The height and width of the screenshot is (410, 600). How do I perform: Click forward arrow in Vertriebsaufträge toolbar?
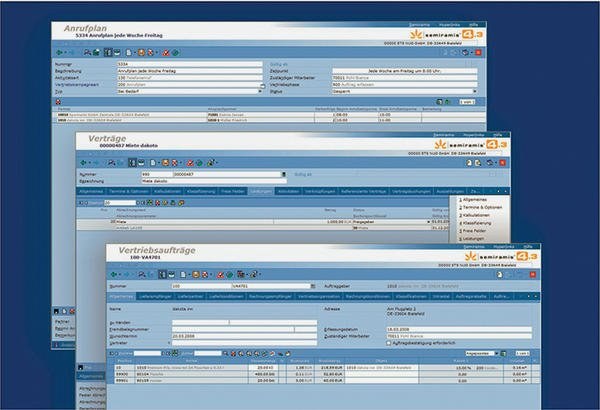click(x=127, y=274)
